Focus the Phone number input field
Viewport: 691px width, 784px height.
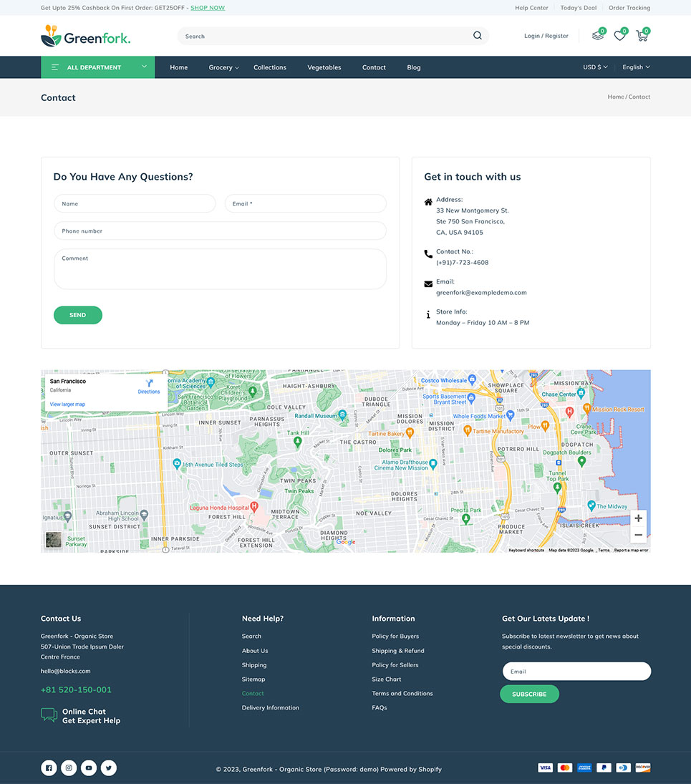pos(220,231)
